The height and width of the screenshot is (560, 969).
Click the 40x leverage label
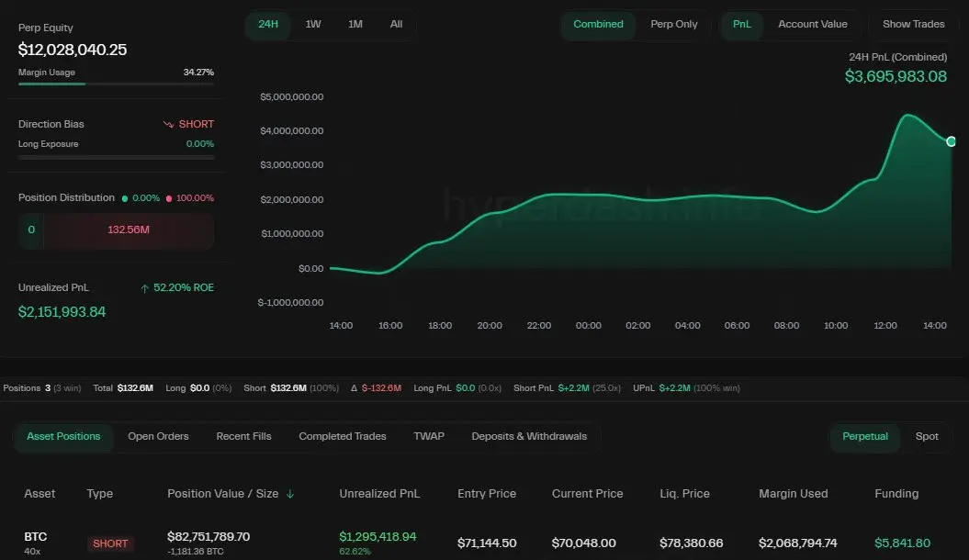32,552
